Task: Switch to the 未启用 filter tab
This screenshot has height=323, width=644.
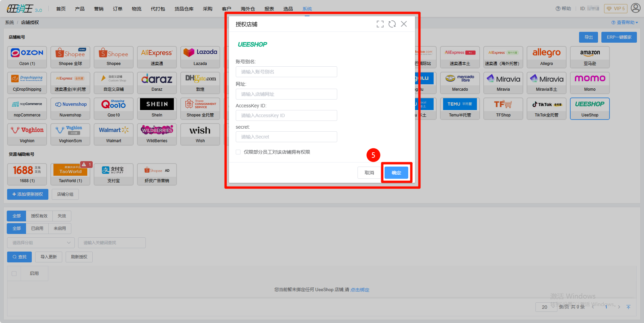Action: (60, 229)
